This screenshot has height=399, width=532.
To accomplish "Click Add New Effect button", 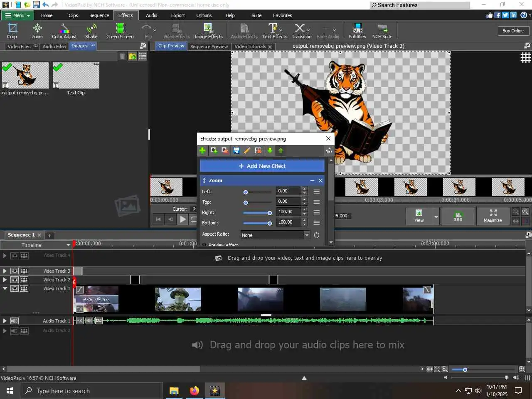I will coord(262,166).
